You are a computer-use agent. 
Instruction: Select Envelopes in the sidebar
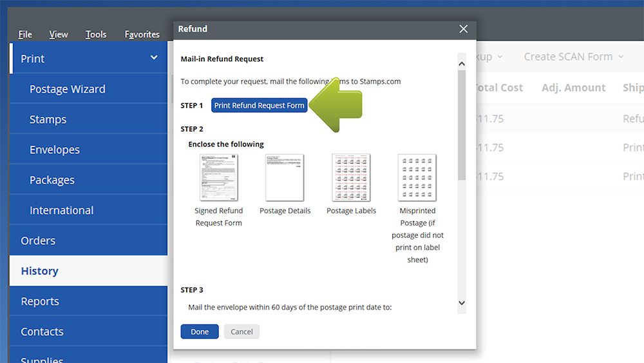(x=55, y=150)
